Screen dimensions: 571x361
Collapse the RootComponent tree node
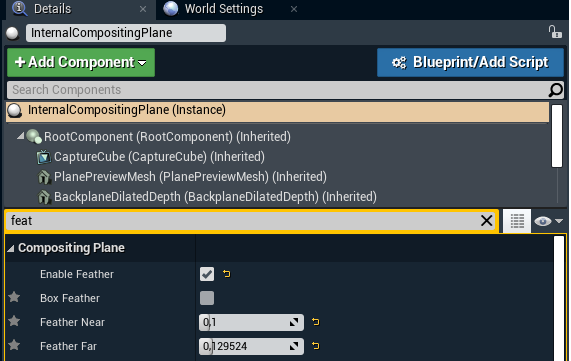coord(20,136)
